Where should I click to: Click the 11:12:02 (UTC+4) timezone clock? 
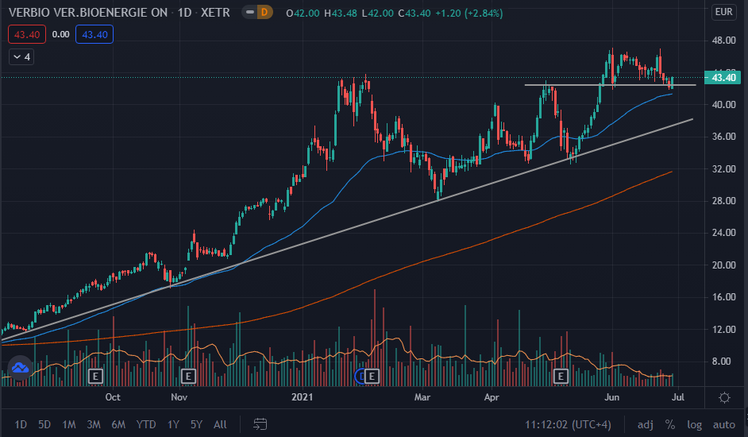coord(568,424)
